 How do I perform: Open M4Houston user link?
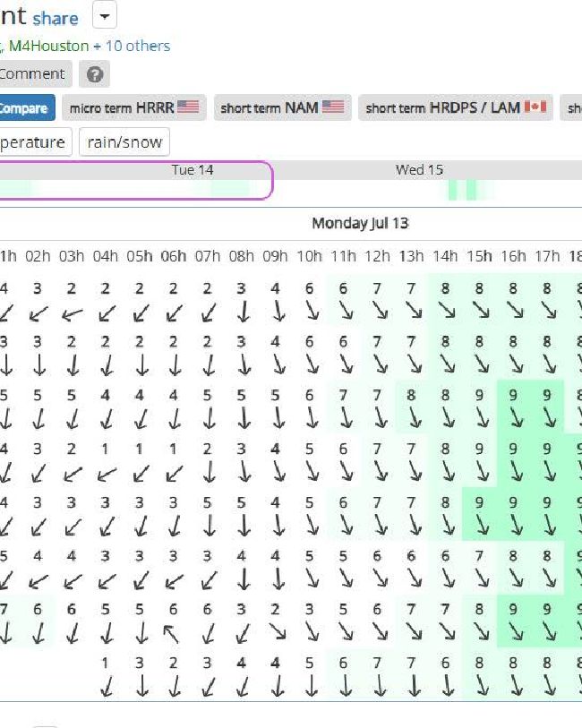48,46
